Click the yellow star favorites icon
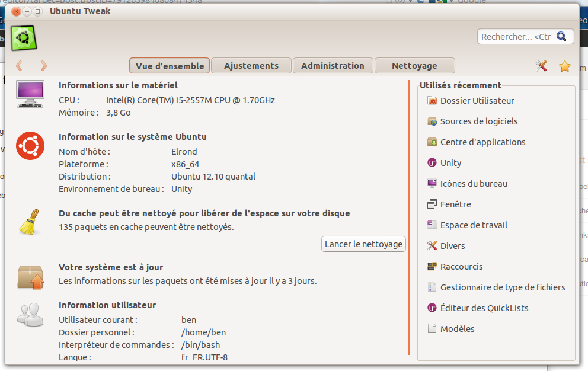The image size is (588, 371). [564, 66]
